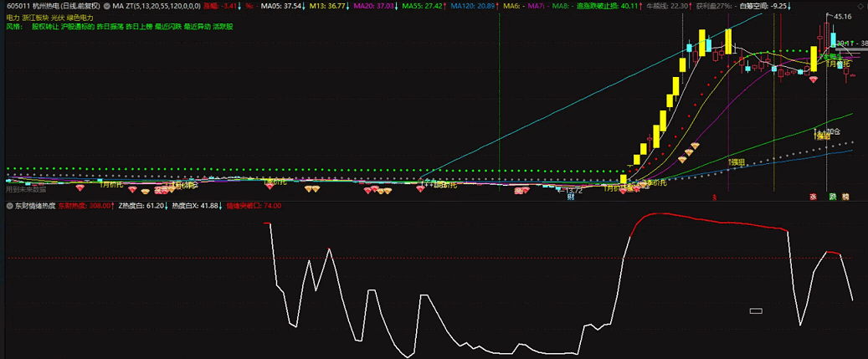Click the small white rectangle in heat panel
The height and width of the screenshot is (359, 868).
coord(756,310)
